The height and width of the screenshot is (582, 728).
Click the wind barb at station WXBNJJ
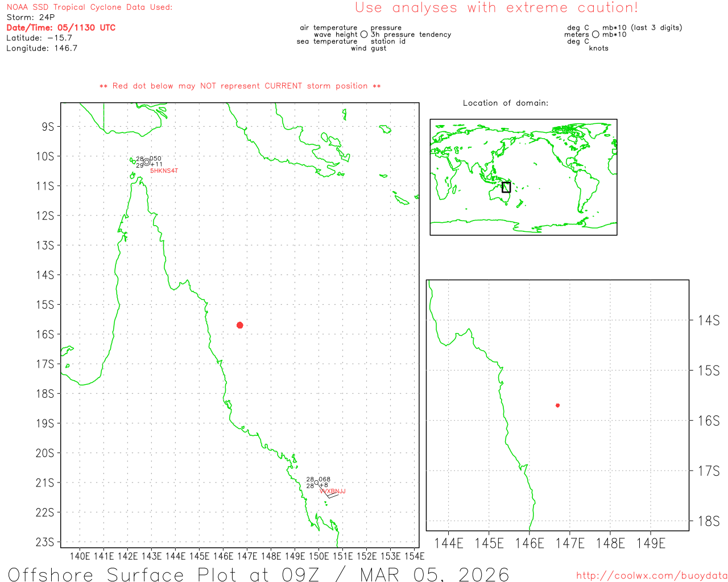(x=329, y=492)
